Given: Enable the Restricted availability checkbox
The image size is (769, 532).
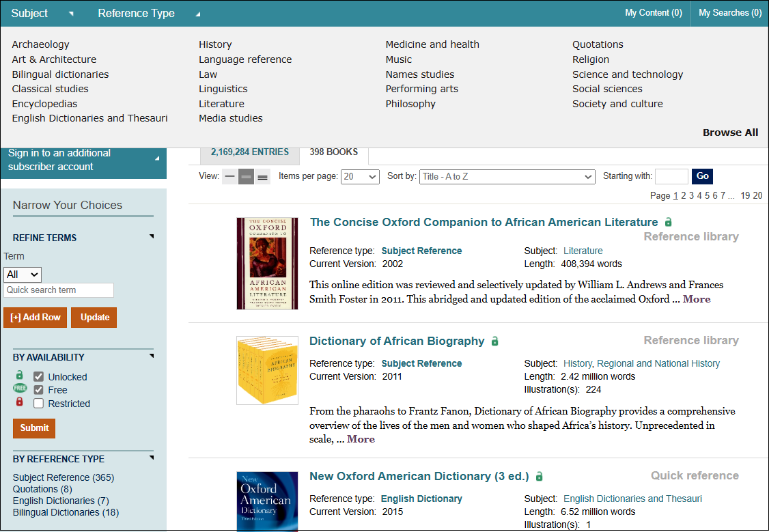Looking at the screenshot, I should 39,404.
